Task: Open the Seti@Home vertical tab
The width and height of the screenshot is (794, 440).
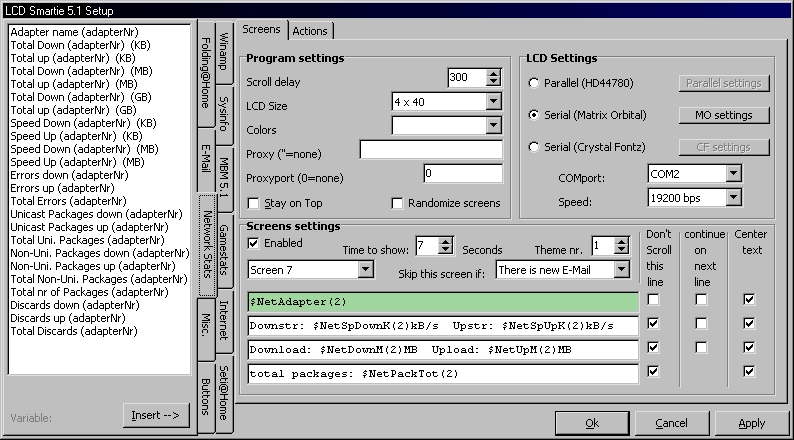Action: tap(224, 392)
